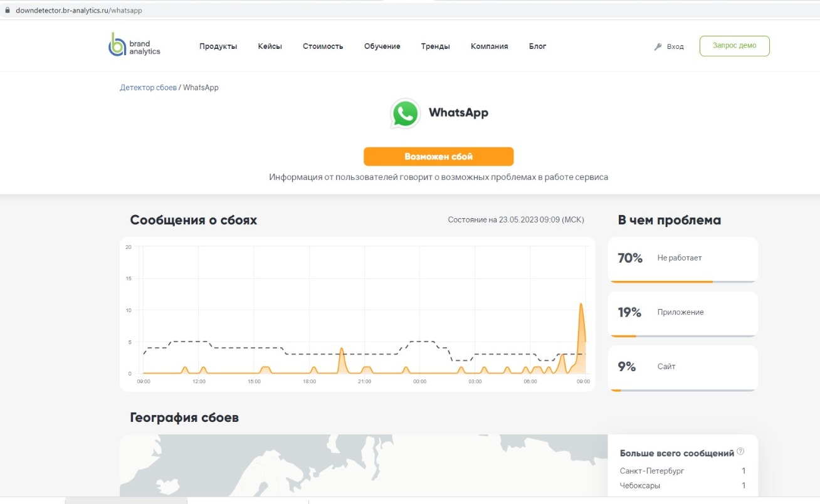The width and height of the screenshot is (820, 504).
Task: Click the Состояние на 23.05.2023 09:09 text
Action: (x=516, y=220)
